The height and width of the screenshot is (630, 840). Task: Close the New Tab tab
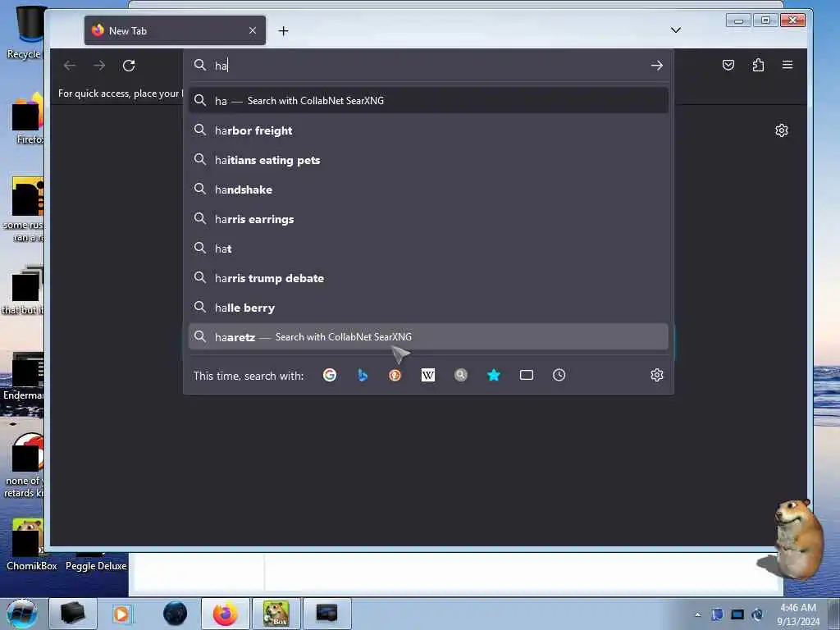pyautogui.click(x=253, y=30)
